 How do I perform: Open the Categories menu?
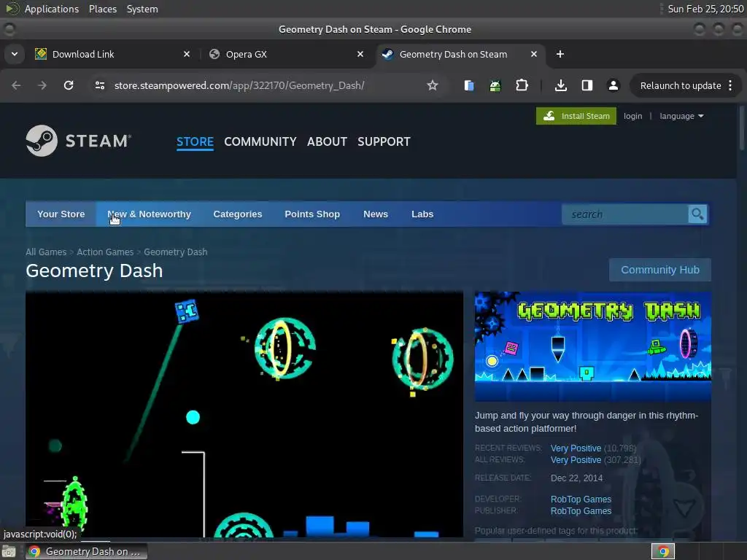click(x=237, y=214)
